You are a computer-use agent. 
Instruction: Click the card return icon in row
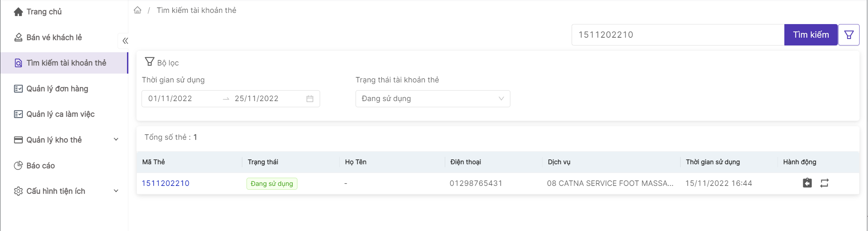[807, 183]
